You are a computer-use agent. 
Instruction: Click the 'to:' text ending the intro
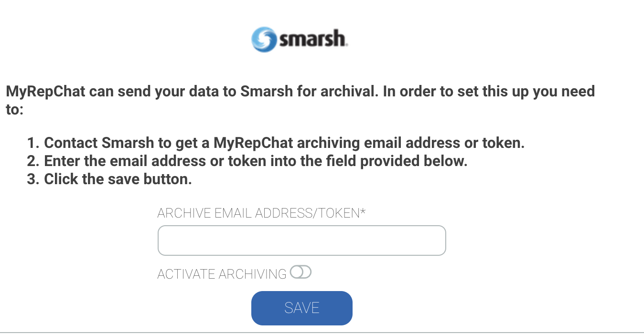14,109
